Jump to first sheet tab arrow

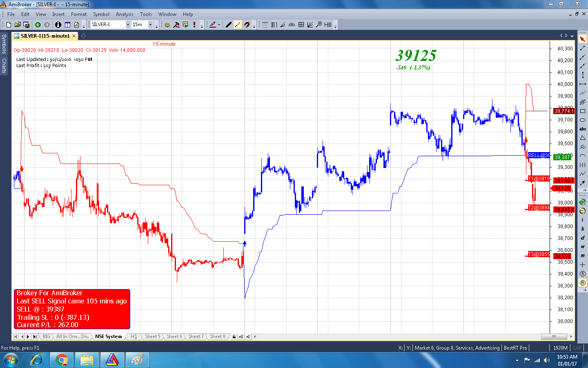(16, 337)
